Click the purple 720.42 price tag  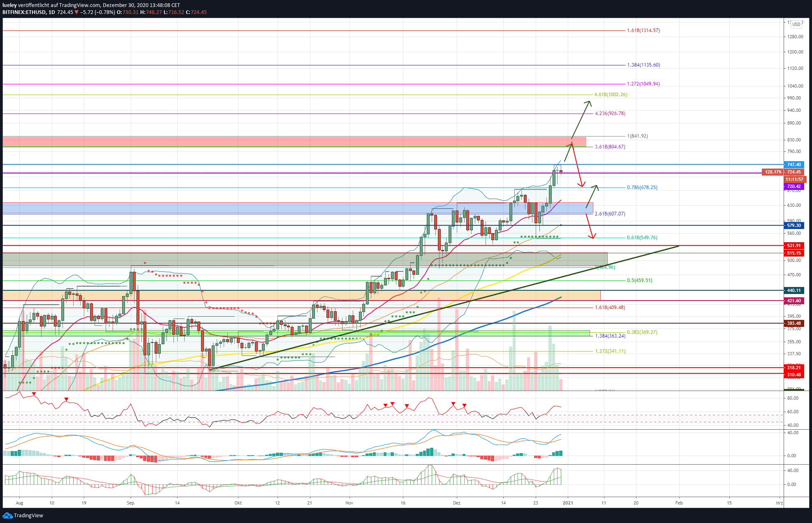(794, 187)
